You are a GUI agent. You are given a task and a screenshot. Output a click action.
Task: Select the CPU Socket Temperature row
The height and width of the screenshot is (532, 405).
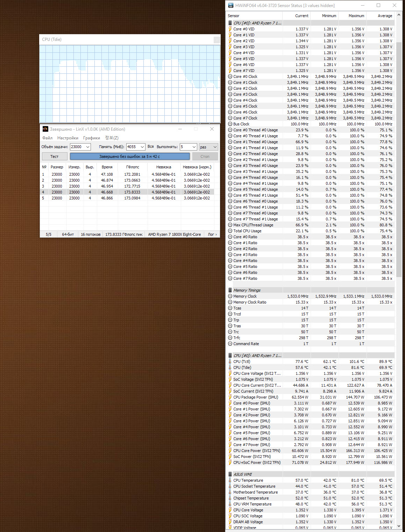[311, 486]
